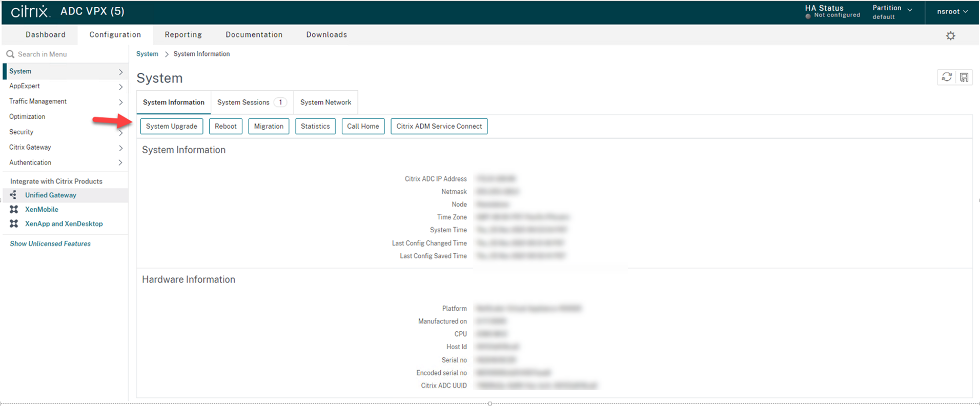
Task: Click the Unified Gateway share icon
Action: [13, 195]
